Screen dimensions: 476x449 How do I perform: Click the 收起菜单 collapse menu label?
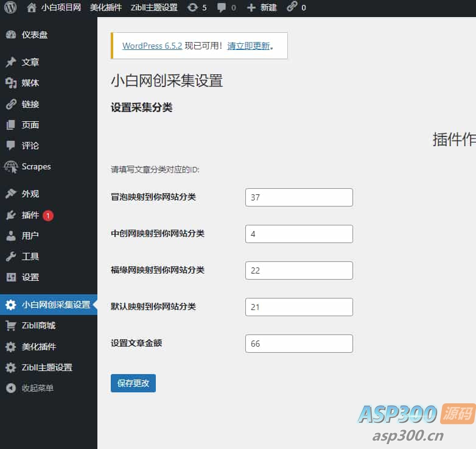pyautogui.click(x=38, y=388)
